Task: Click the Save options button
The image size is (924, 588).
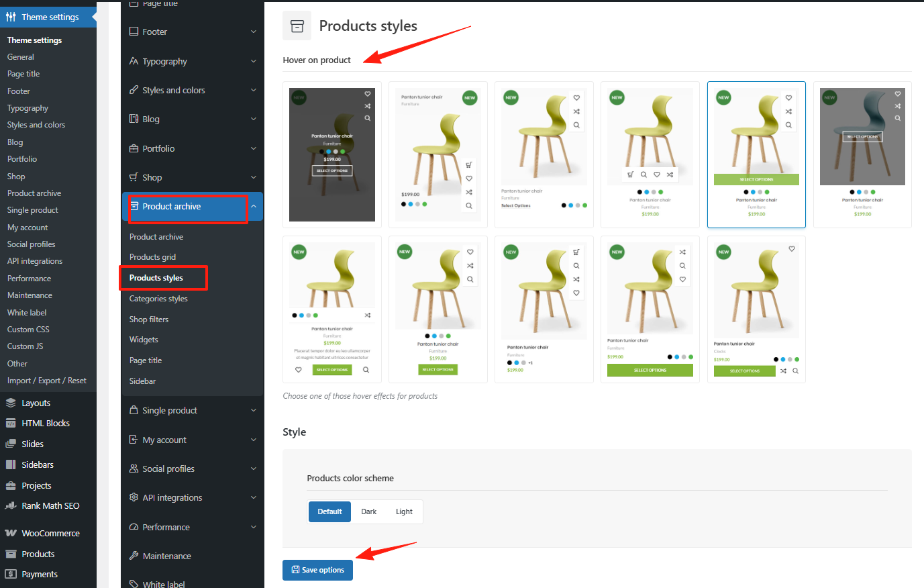Action: click(317, 570)
